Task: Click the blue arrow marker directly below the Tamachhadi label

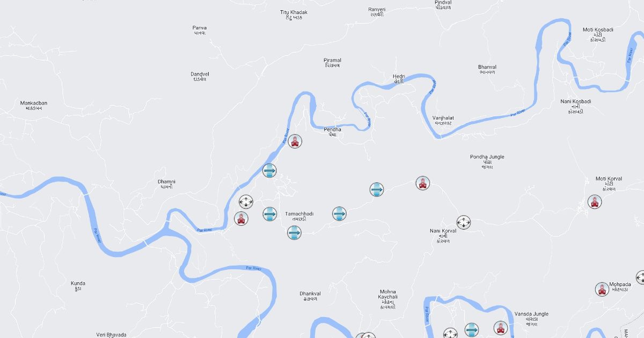Action: (x=294, y=232)
